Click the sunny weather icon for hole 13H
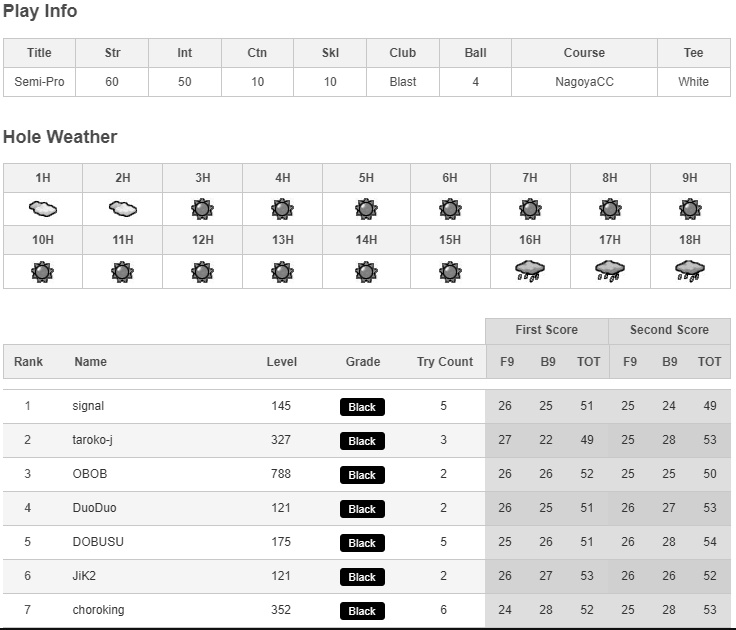This screenshot has height=630, width=736. click(x=283, y=271)
